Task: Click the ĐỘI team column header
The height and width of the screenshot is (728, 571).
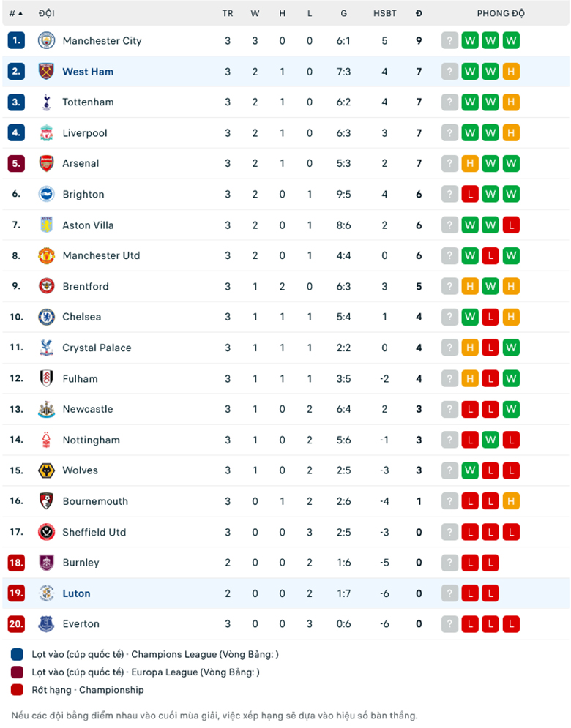Action: coord(47,13)
